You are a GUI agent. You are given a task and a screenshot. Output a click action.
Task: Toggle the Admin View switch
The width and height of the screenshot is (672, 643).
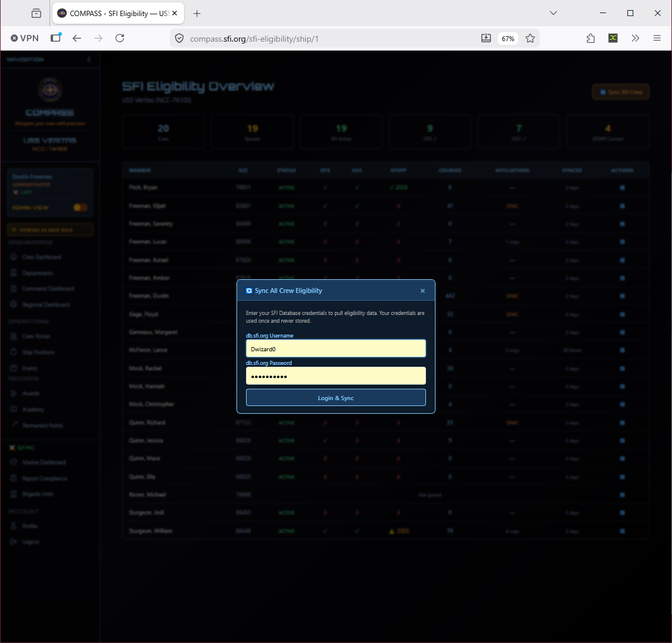pos(80,208)
